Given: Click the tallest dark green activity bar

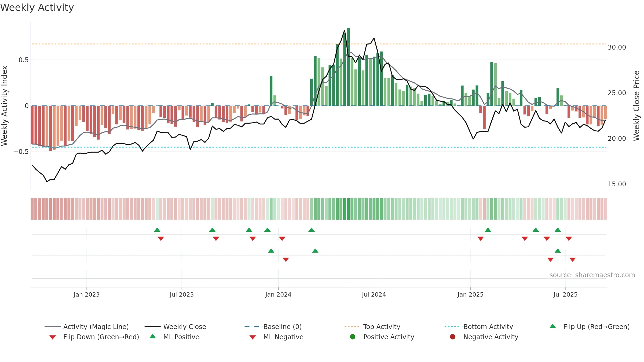Looking at the screenshot, I should click(348, 67).
